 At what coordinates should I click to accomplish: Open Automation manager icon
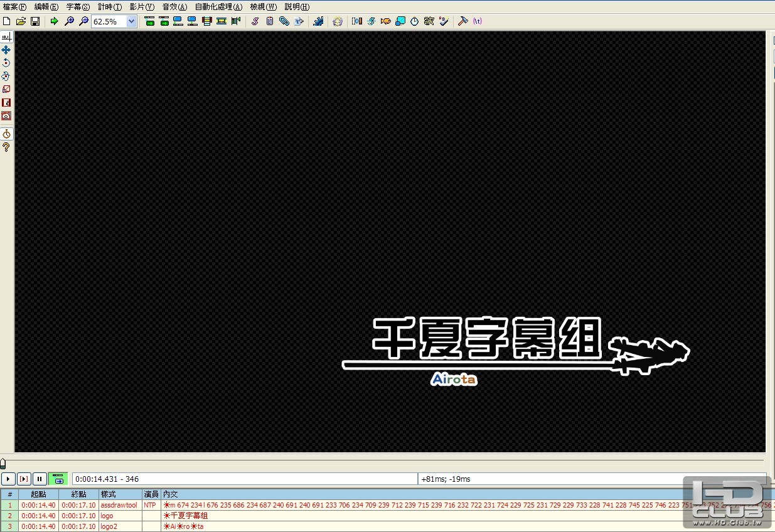point(318,21)
